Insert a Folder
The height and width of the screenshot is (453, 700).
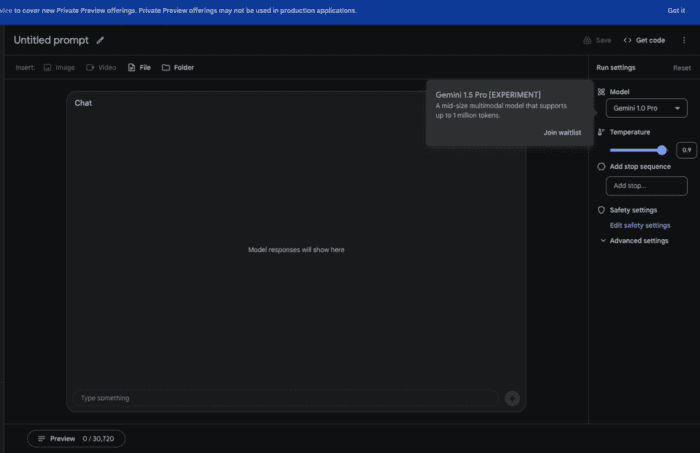pyautogui.click(x=178, y=67)
